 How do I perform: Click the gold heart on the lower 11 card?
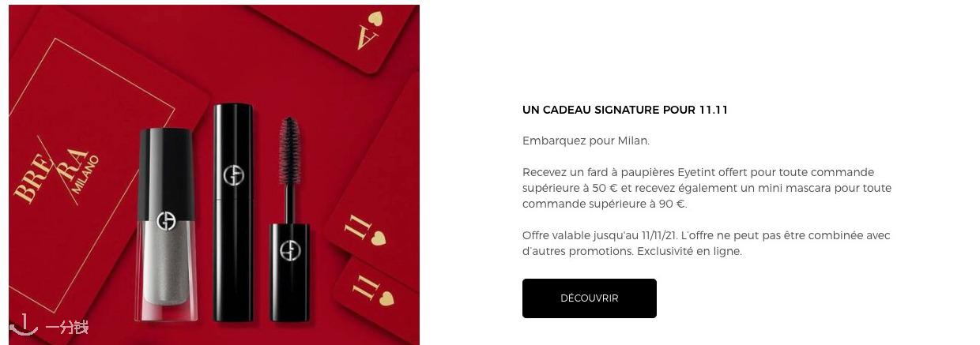(387, 299)
